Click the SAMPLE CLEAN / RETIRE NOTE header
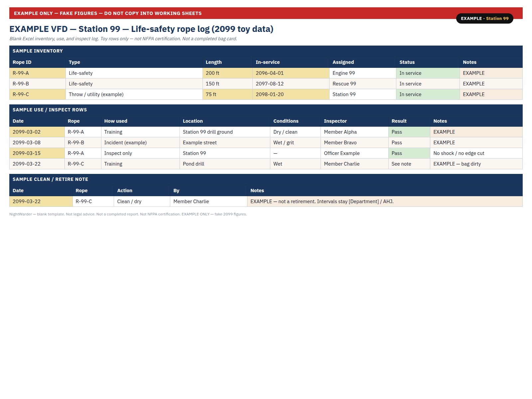532x399 pixels. 266,179
